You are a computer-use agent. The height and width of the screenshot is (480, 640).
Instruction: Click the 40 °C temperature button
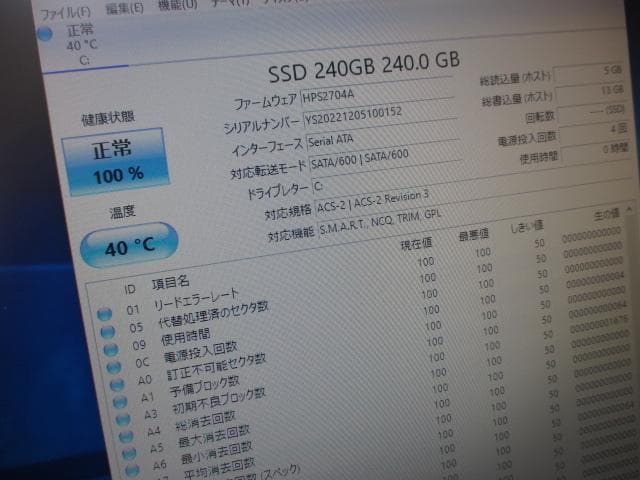tap(129, 245)
